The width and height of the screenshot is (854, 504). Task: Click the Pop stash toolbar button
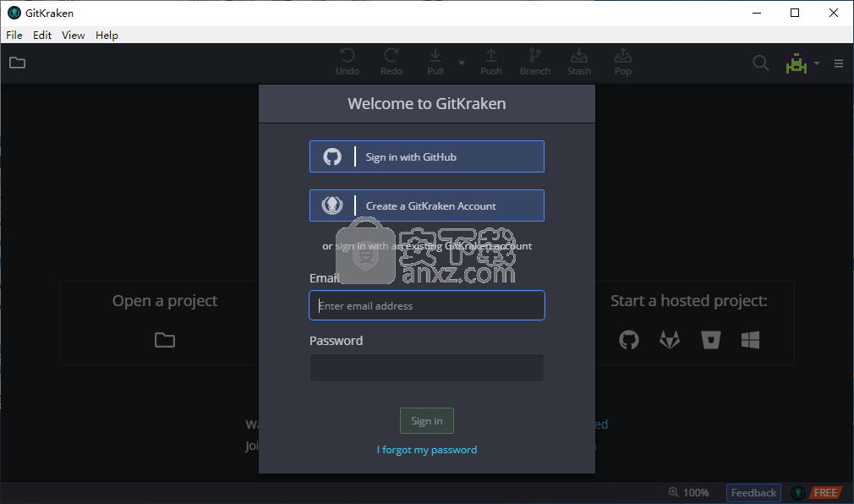click(622, 62)
